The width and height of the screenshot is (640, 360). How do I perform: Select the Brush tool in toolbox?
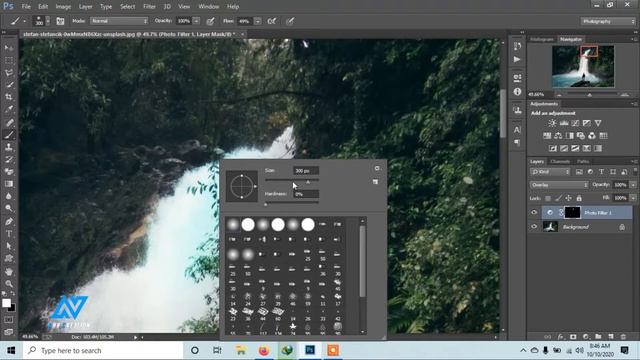pyautogui.click(x=9, y=135)
